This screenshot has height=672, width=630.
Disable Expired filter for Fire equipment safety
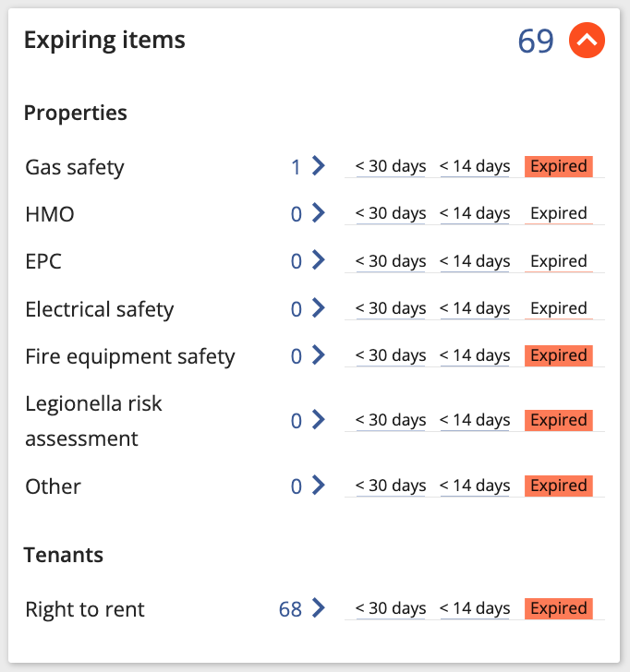(x=558, y=355)
